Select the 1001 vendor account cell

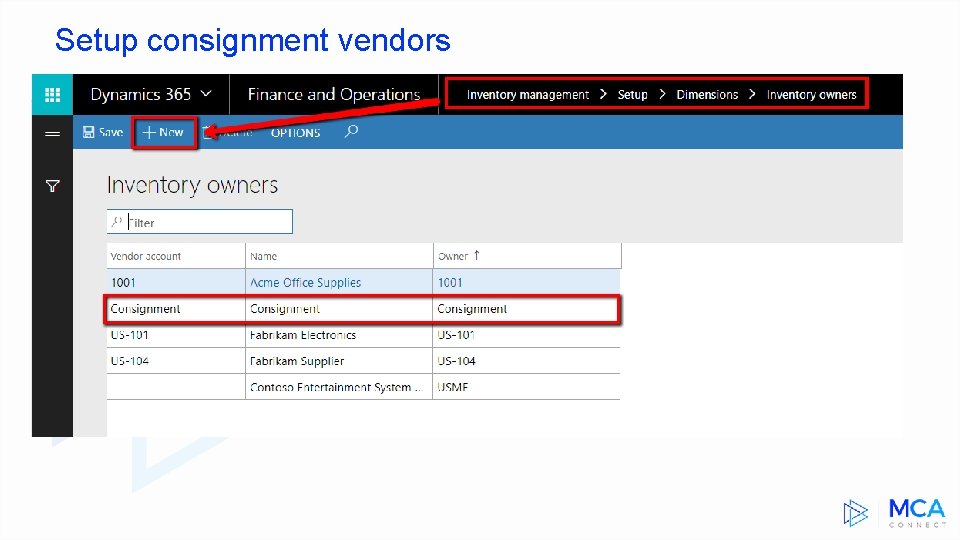[176, 282]
